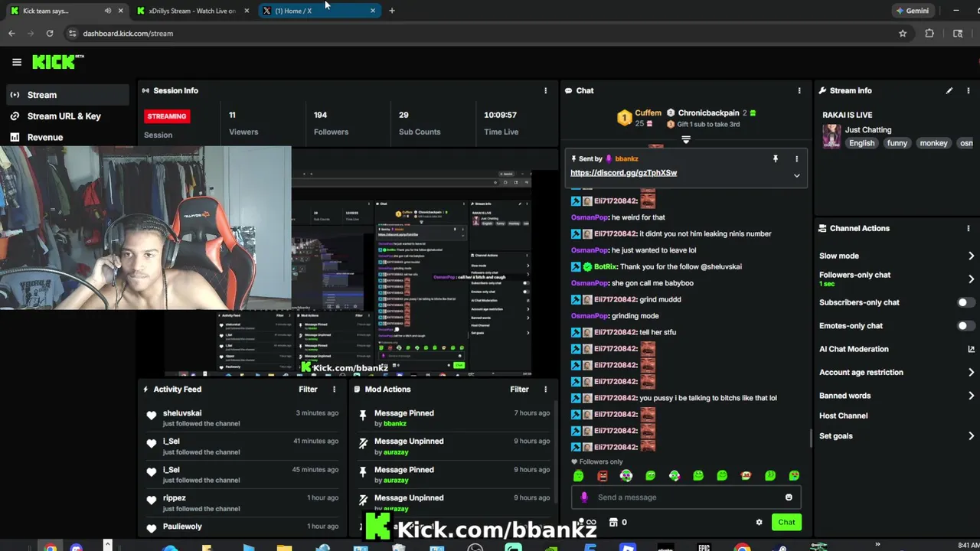Open the discord.gg pinned link
Viewport: 980px width, 551px height.
pos(623,173)
